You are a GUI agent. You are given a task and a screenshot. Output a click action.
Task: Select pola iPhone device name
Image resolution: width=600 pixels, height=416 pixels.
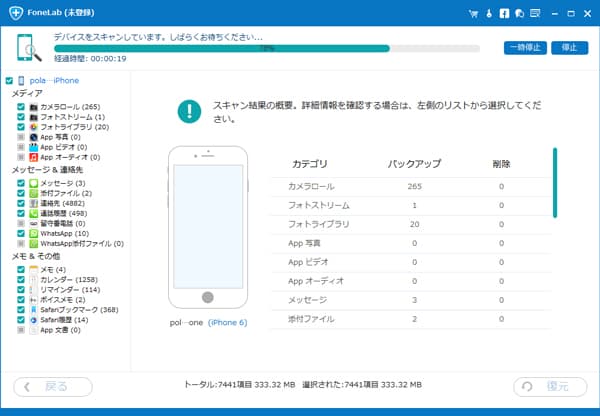click(54, 81)
